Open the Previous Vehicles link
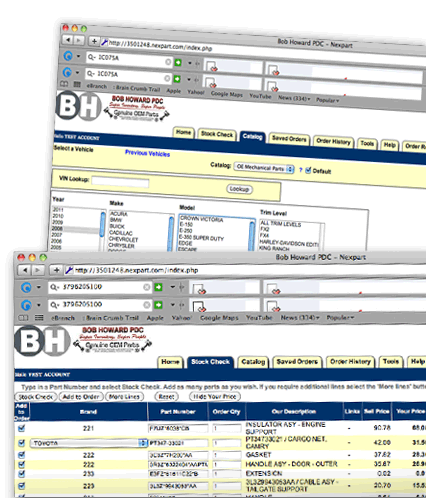The width and height of the screenshot is (426, 498). click(147, 153)
